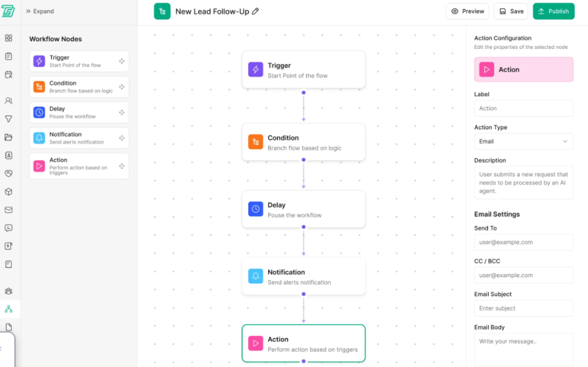Expand the collapsed sidebar with Expand

[40, 11]
